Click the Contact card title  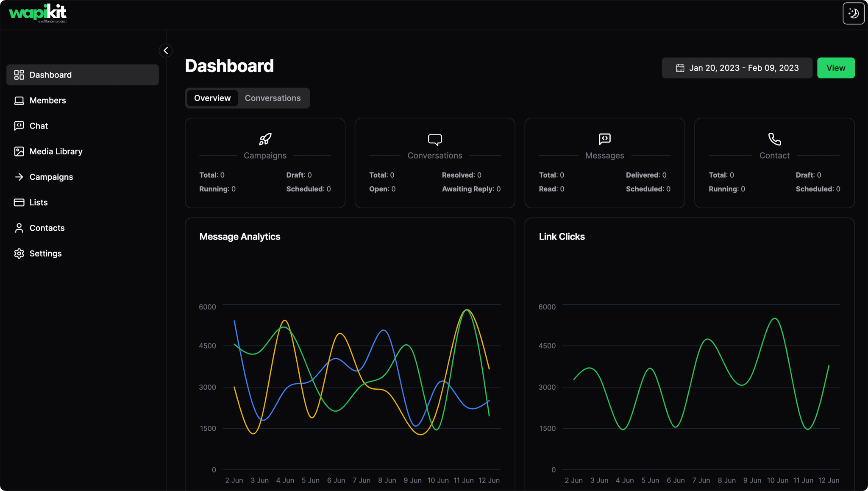point(775,156)
